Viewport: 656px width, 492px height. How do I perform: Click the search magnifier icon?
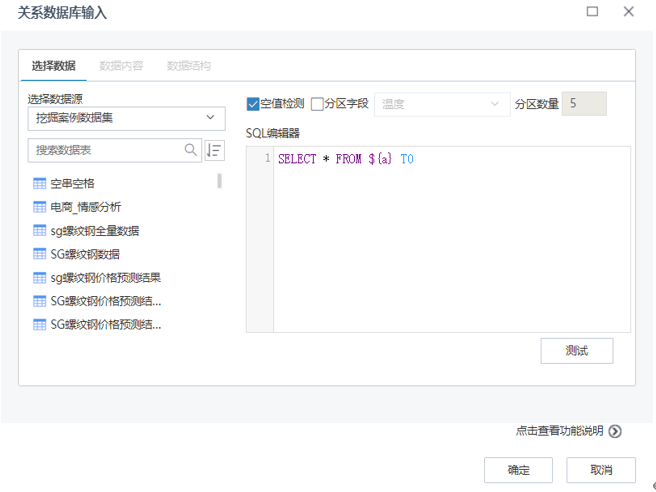(x=191, y=150)
